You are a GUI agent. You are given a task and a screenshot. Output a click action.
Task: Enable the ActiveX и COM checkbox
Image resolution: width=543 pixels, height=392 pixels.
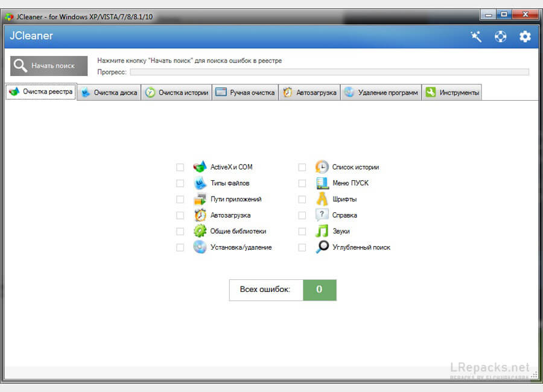180,168
